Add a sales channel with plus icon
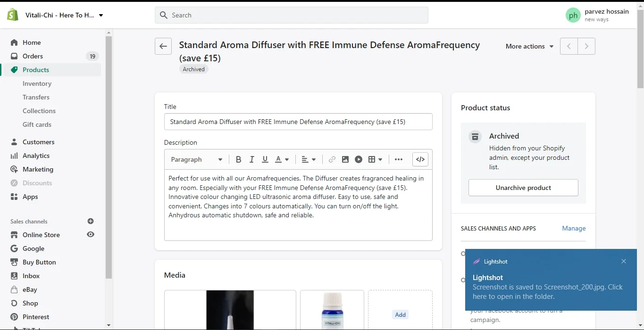Image resolution: width=644 pixels, height=330 pixels. (x=91, y=221)
